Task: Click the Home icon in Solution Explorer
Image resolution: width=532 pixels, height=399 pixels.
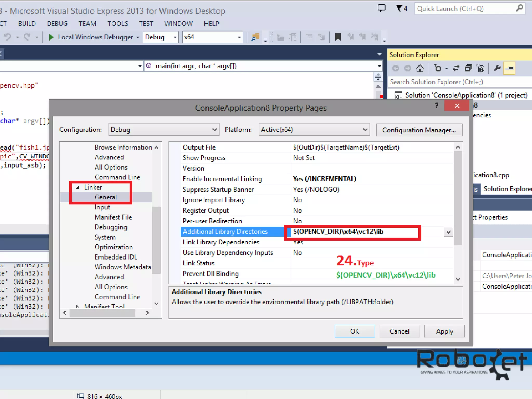Action: pos(420,68)
